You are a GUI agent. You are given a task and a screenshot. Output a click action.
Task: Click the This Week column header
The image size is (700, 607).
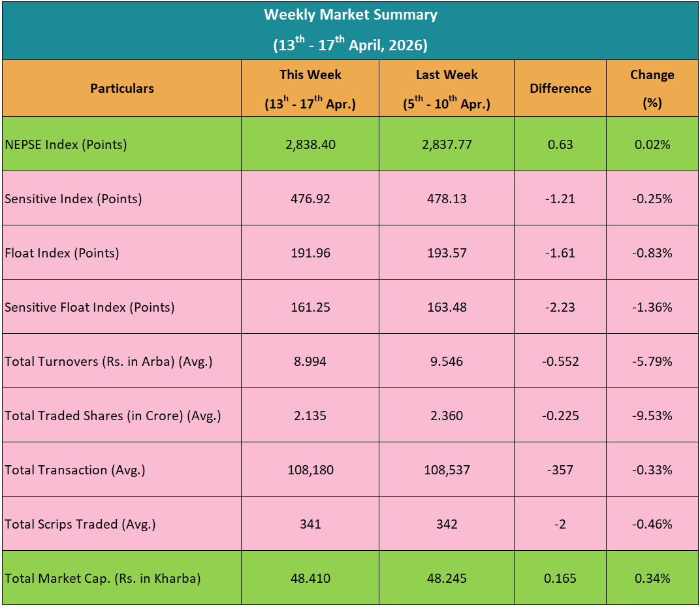pyautogui.click(x=310, y=88)
